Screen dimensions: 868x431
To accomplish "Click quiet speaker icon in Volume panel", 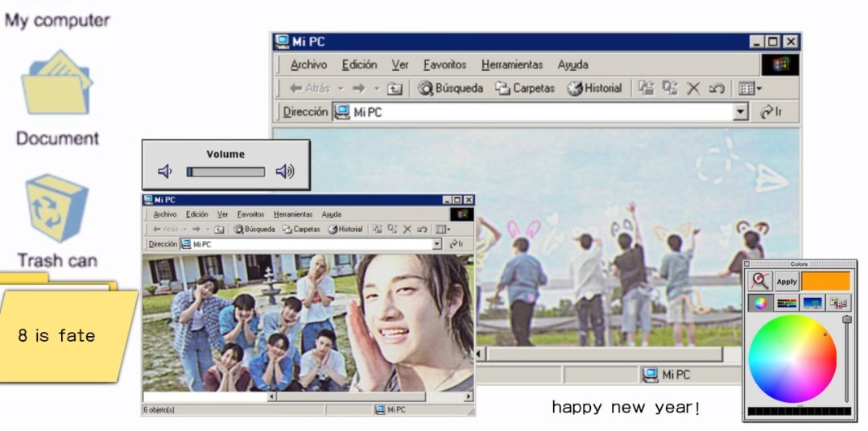I will tap(165, 172).
